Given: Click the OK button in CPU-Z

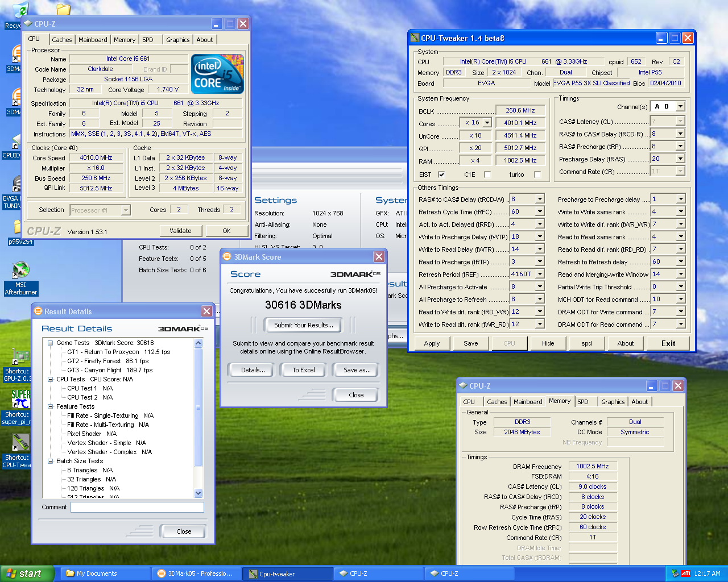Looking at the screenshot, I should [226, 231].
